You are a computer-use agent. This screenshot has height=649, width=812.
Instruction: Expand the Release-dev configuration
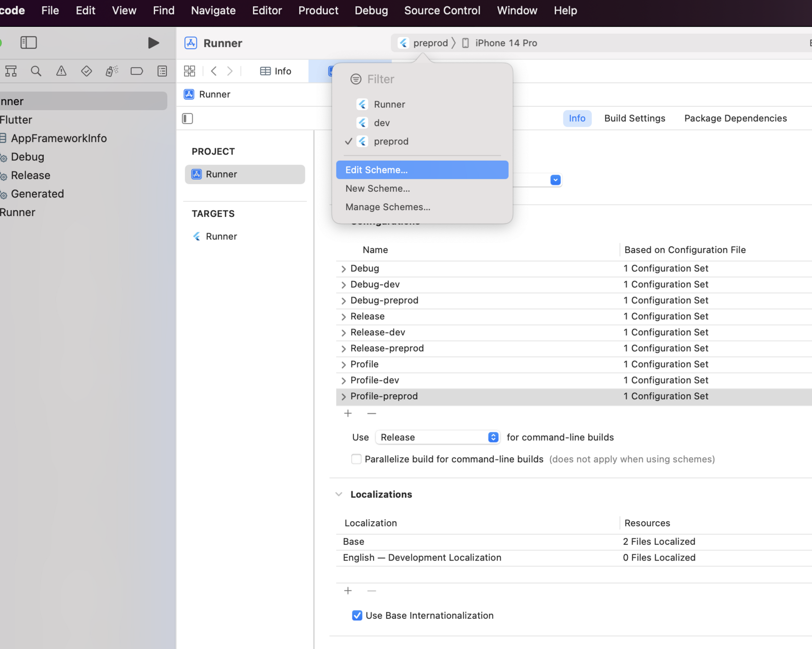coord(343,333)
